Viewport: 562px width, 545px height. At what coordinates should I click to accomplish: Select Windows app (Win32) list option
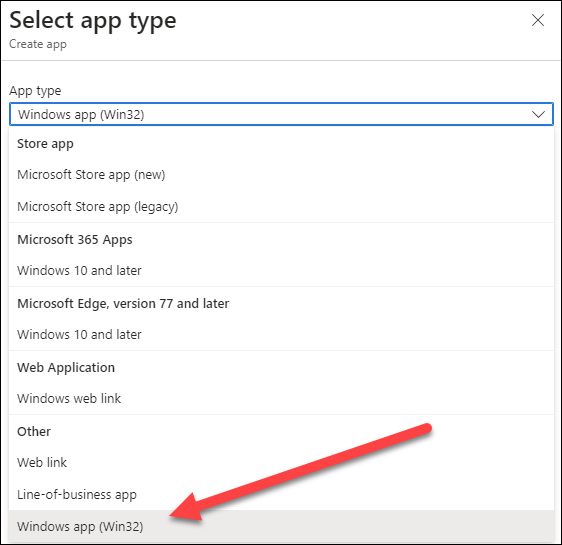coord(281,526)
